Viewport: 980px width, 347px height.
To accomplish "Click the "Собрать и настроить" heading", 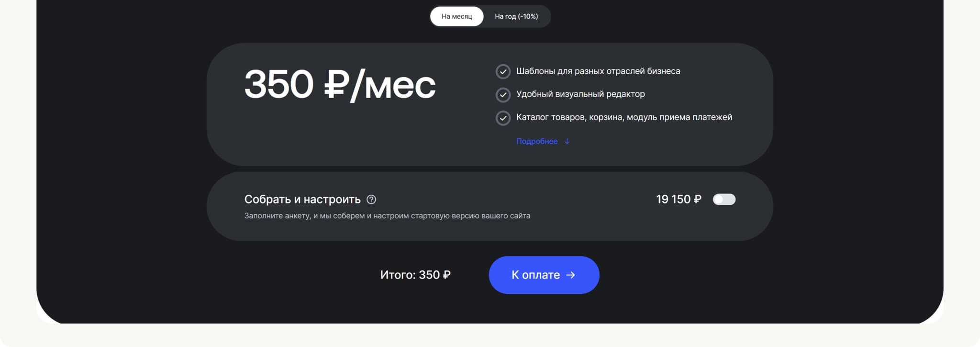I will click(x=302, y=200).
